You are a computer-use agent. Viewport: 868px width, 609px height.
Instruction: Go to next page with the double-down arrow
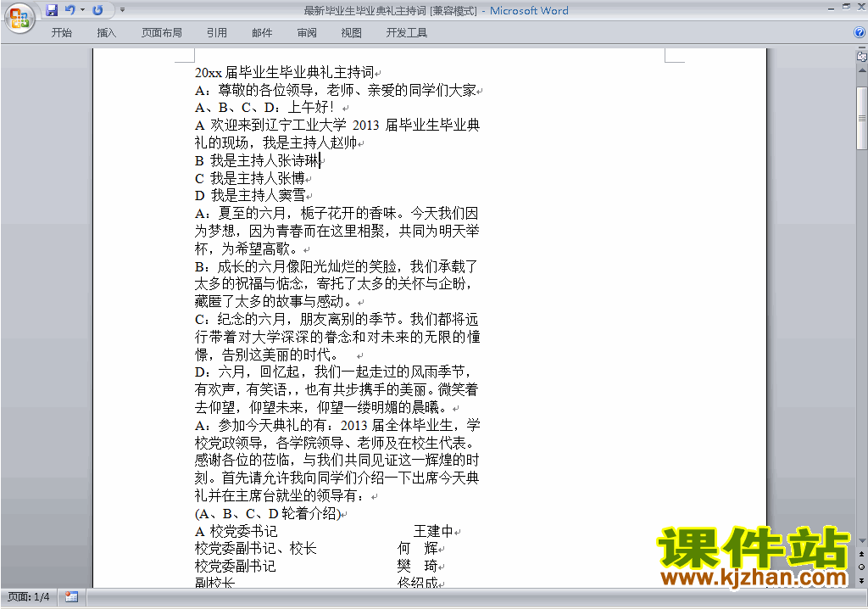(x=862, y=580)
